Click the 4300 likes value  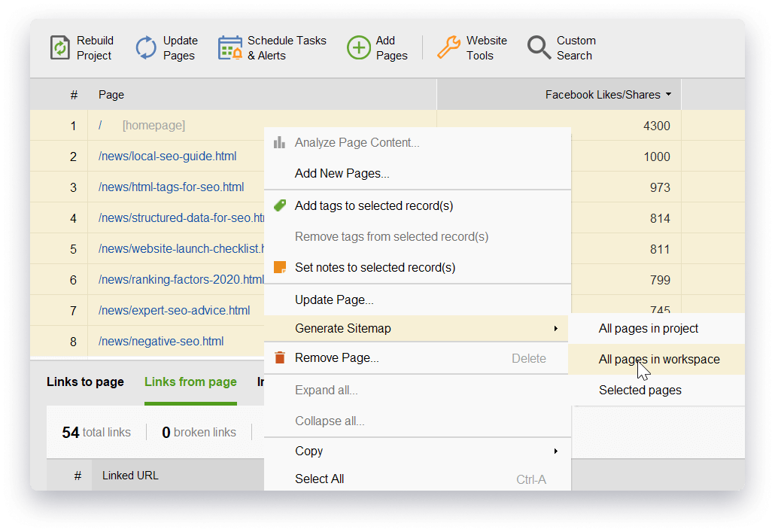[x=656, y=126]
